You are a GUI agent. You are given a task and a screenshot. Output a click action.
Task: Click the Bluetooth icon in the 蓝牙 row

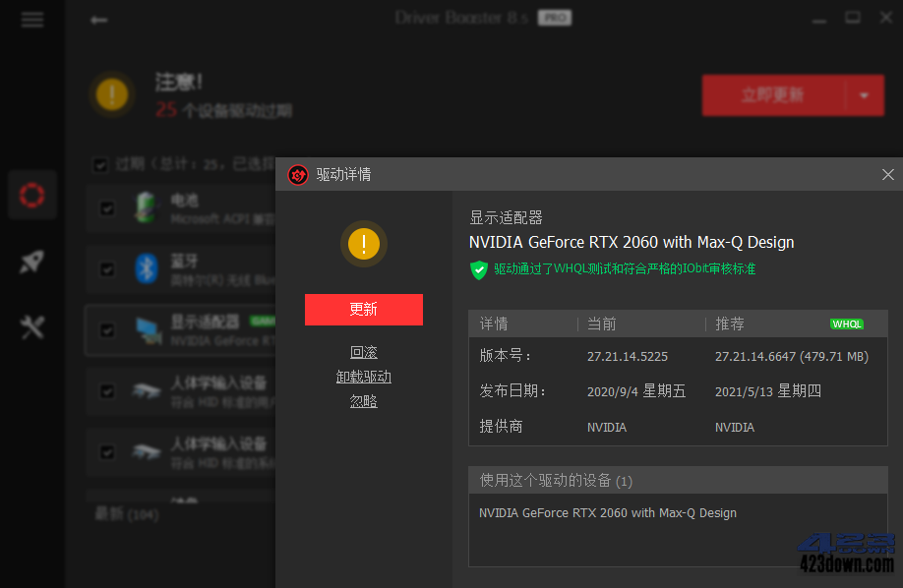(147, 268)
